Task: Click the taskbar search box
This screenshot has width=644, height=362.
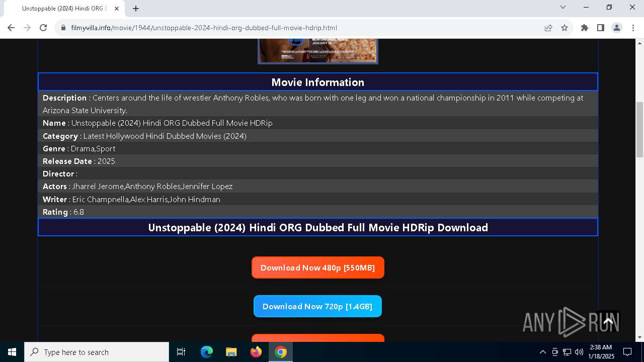Action: coord(97,352)
